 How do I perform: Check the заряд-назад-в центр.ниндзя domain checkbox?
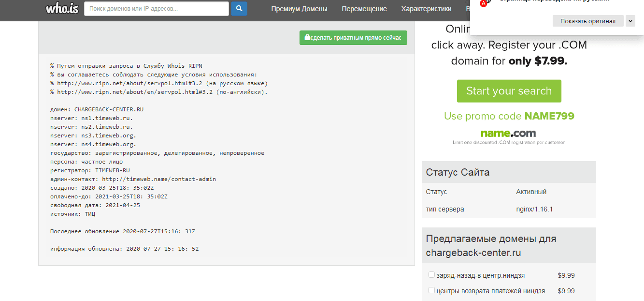click(431, 275)
